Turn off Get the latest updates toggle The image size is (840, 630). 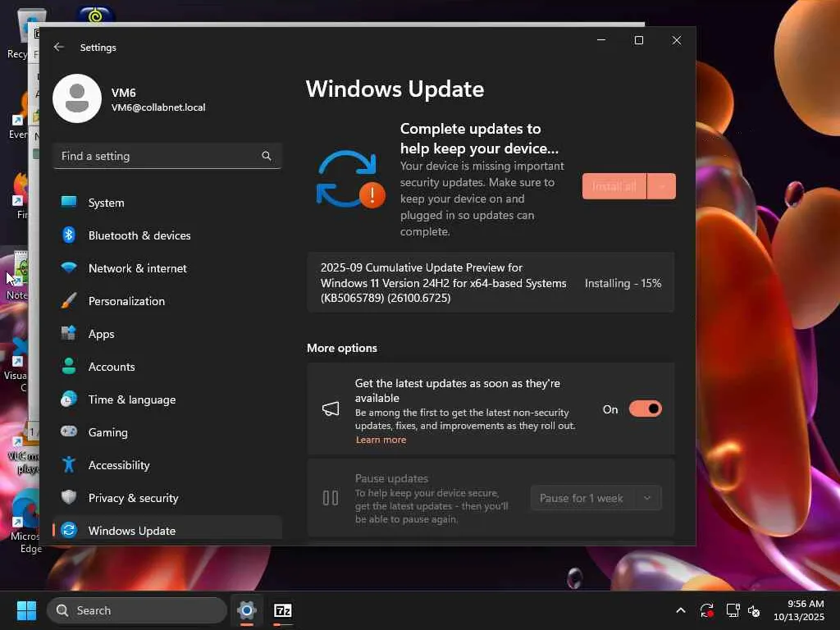pyautogui.click(x=645, y=409)
